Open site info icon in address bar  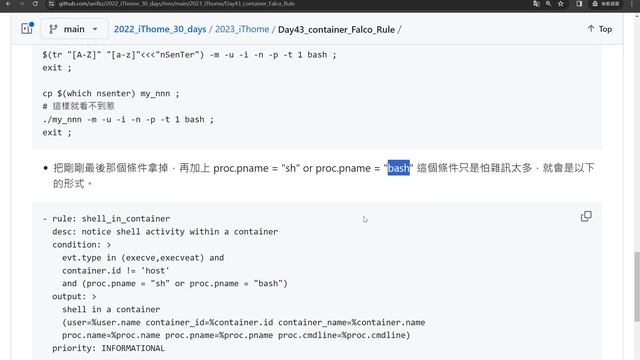coord(51,4)
